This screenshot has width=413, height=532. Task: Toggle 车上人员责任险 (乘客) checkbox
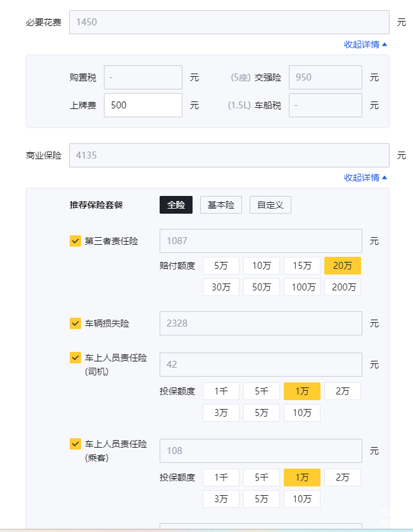pos(75,444)
